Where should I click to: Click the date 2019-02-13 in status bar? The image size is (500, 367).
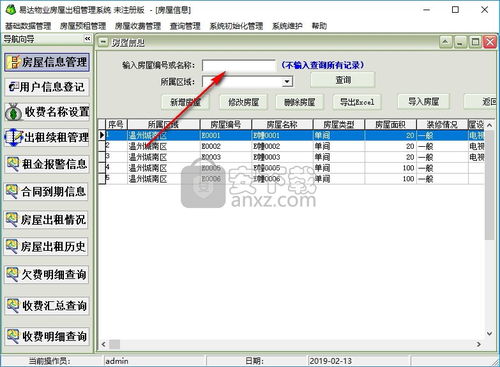[x=330, y=361]
